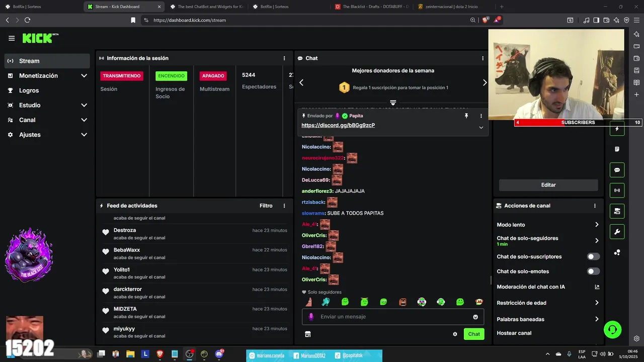Go to next top donors slide
Image resolution: width=644 pixels, height=362 pixels.
click(x=485, y=82)
